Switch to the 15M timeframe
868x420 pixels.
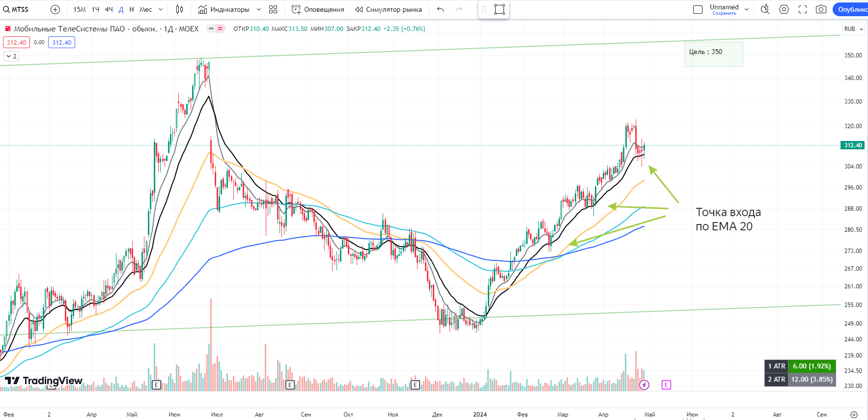tap(80, 9)
